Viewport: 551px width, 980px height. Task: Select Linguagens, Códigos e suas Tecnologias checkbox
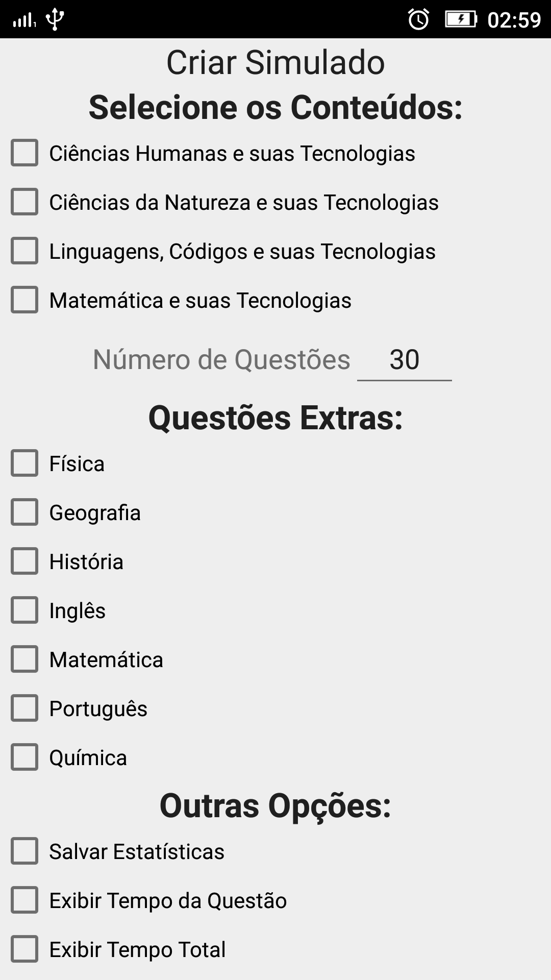click(x=24, y=251)
